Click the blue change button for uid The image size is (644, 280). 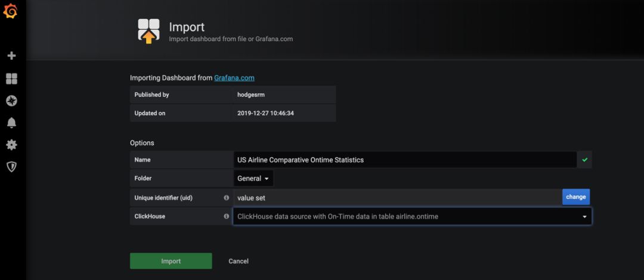(576, 197)
